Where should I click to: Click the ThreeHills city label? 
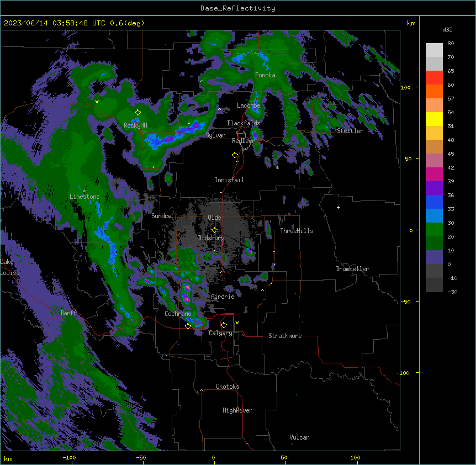point(297,231)
